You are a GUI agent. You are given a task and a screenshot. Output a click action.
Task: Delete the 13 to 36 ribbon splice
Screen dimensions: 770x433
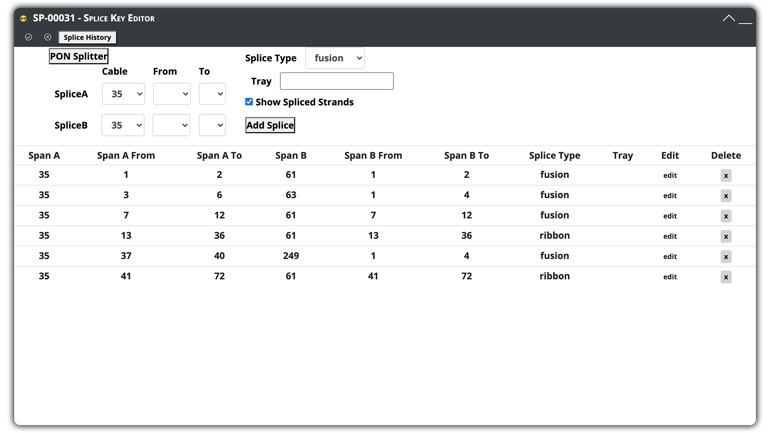click(x=726, y=237)
